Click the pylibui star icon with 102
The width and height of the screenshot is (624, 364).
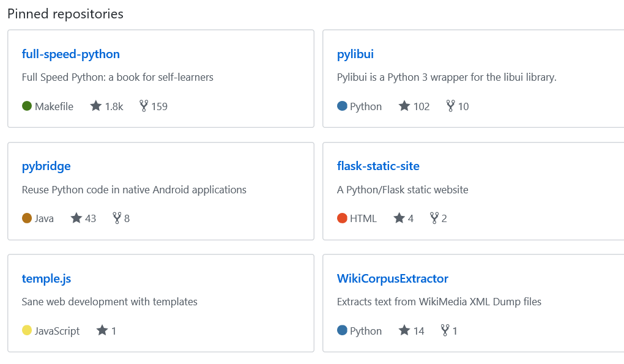pyautogui.click(x=404, y=106)
